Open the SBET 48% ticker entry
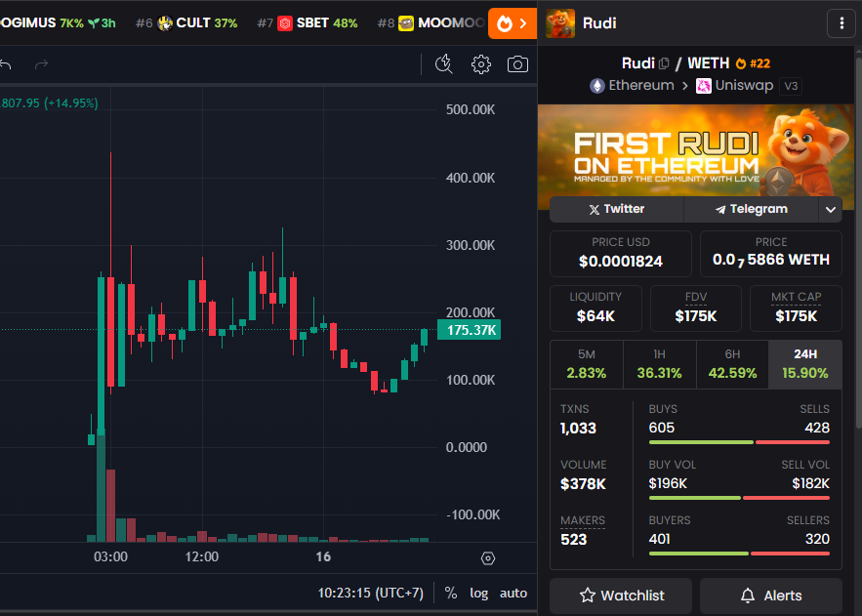Image resolution: width=862 pixels, height=616 pixels. tap(308, 23)
